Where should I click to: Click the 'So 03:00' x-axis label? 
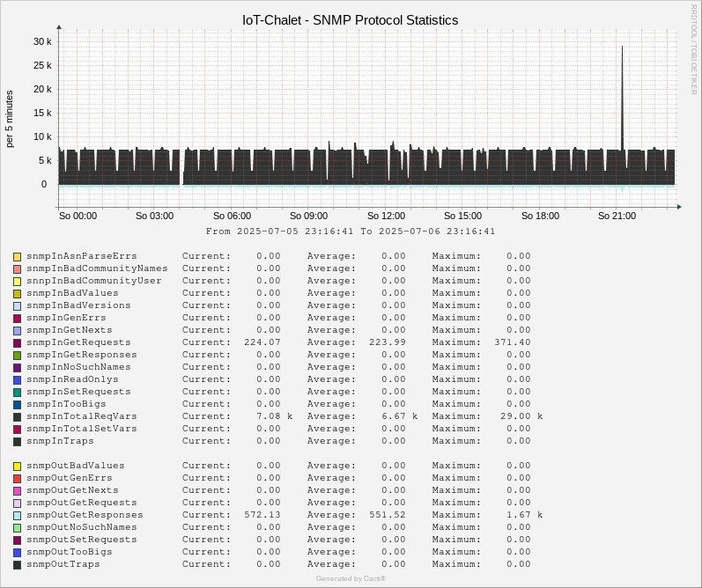pos(154,216)
